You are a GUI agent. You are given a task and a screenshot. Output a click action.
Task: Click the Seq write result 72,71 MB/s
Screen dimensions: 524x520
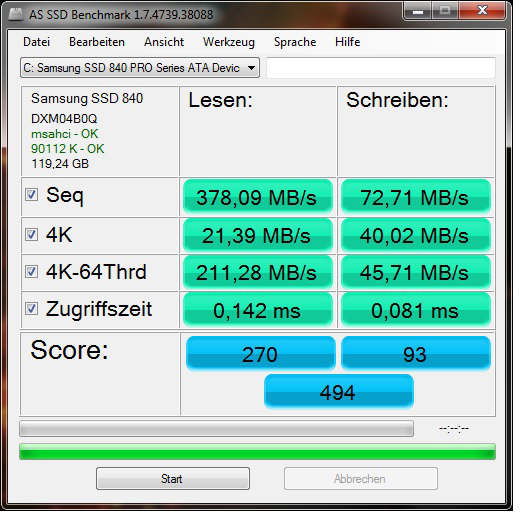(416, 197)
